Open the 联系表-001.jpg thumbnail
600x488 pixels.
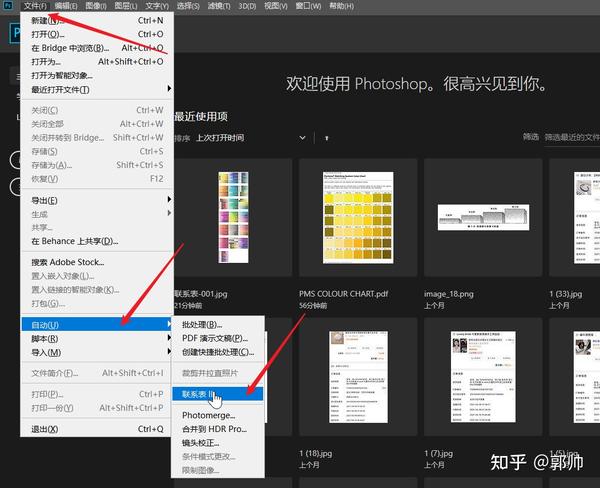[x=233, y=217]
